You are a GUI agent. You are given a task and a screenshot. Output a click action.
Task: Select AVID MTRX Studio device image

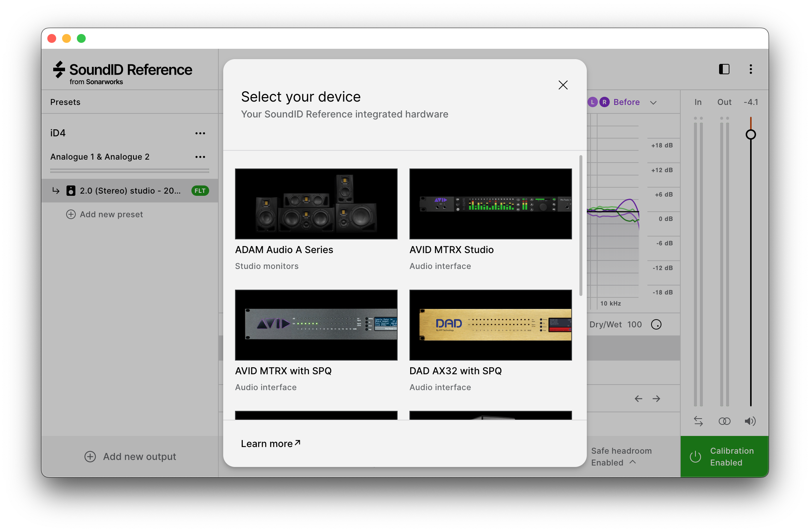pyautogui.click(x=491, y=204)
